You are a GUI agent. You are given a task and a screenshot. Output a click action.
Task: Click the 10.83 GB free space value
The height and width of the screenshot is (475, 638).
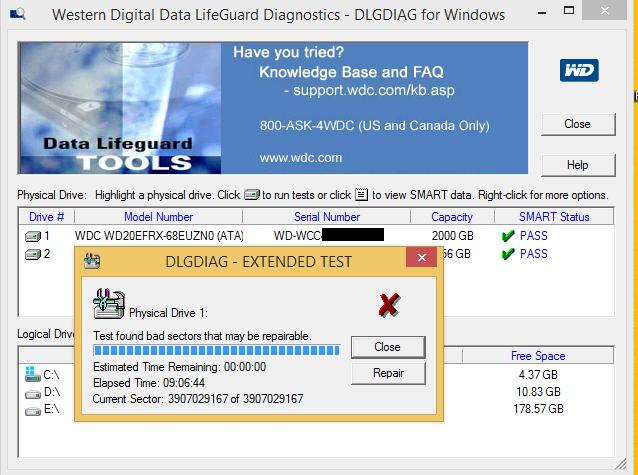(x=538, y=392)
